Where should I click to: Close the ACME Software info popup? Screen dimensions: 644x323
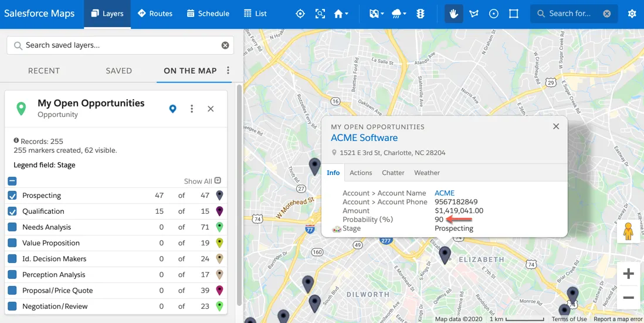556,126
